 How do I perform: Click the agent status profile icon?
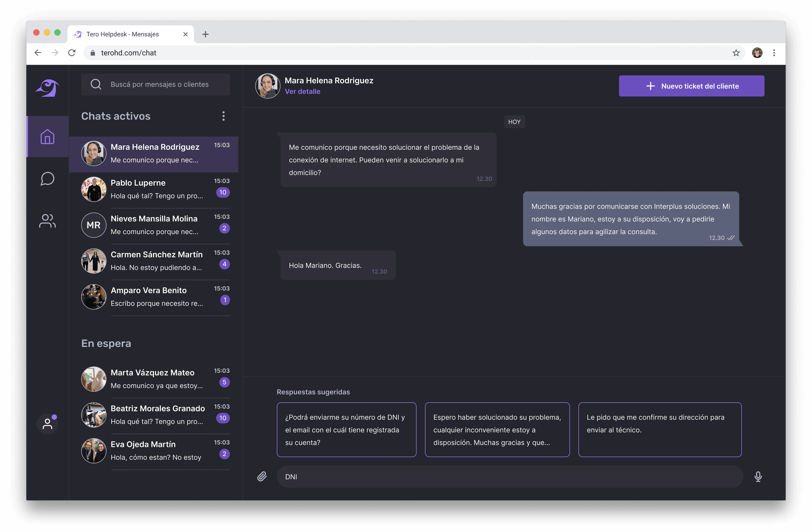(47, 424)
